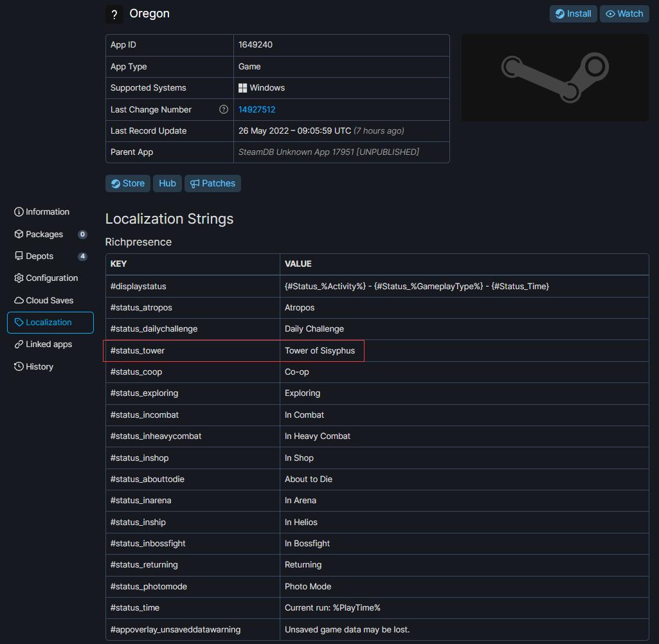Click the Photo Mode value cell
The width and height of the screenshot is (659, 644).
click(464, 586)
